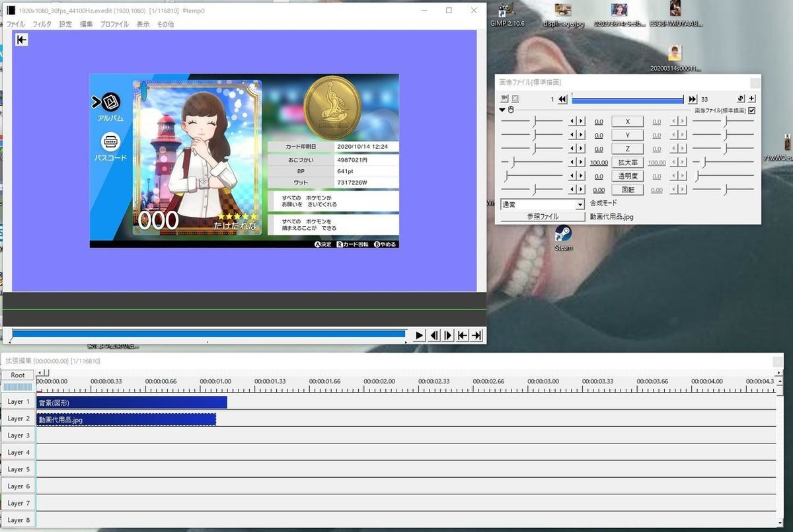The height and width of the screenshot is (532, 793).
Task: Increase X value with right arrow
Action: click(x=581, y=122)
